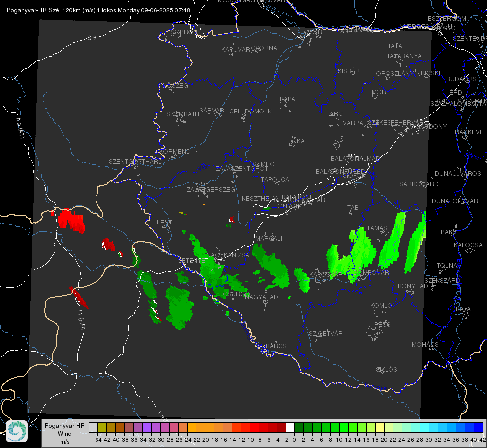The width and height of the screenshot is (487, 448).
Task: Click the BONYHÁD label
Action: (413, 286)
